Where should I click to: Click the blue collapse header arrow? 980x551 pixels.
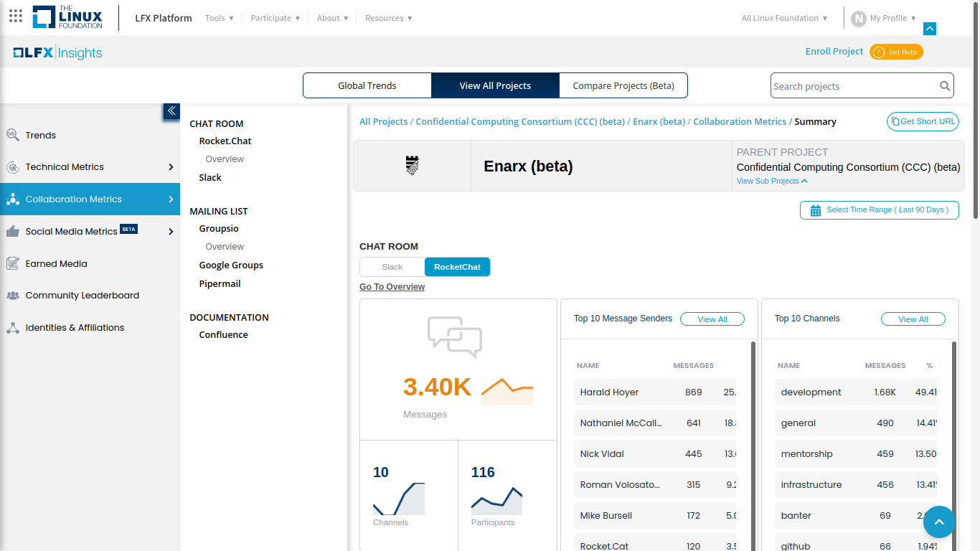(x=930, y=29)
